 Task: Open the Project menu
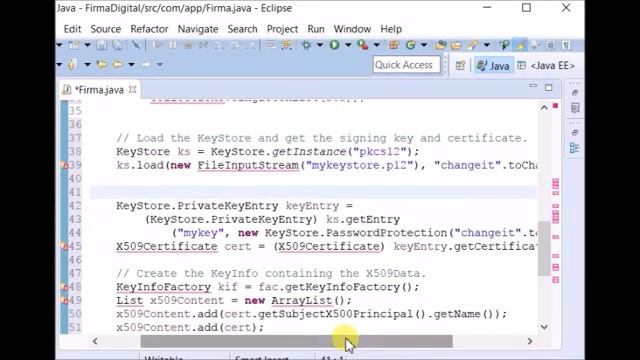[282, 29]
